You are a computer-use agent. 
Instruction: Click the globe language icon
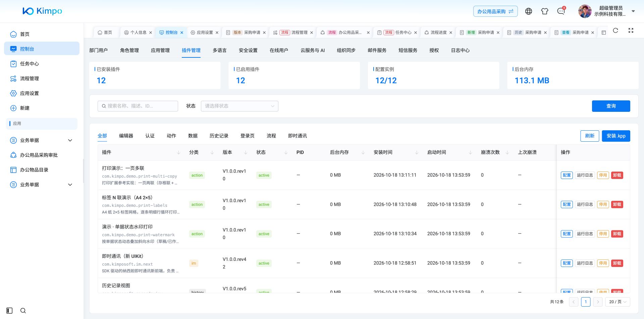pos(529,11)
